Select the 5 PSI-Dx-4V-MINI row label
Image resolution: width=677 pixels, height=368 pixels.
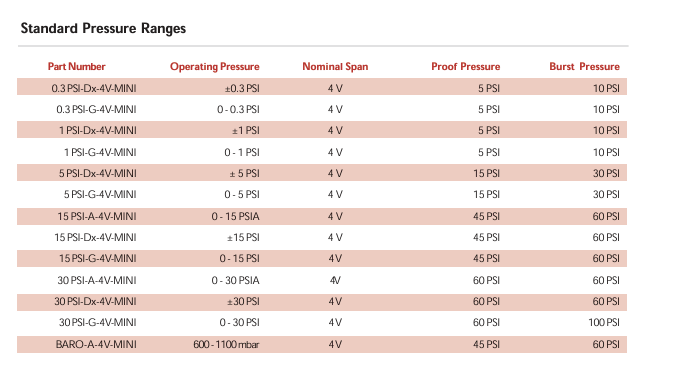coord(98,174)
